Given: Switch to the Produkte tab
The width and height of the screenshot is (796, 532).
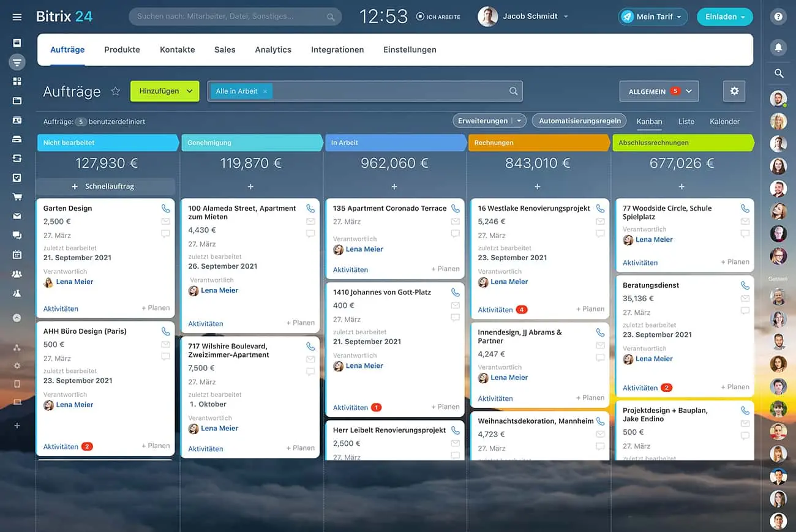Looking at the screenshot, I should point(122,50).
